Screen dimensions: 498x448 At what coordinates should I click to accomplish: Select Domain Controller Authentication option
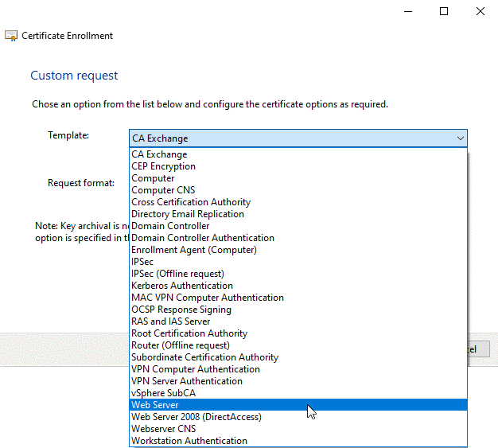click(203, 238)
